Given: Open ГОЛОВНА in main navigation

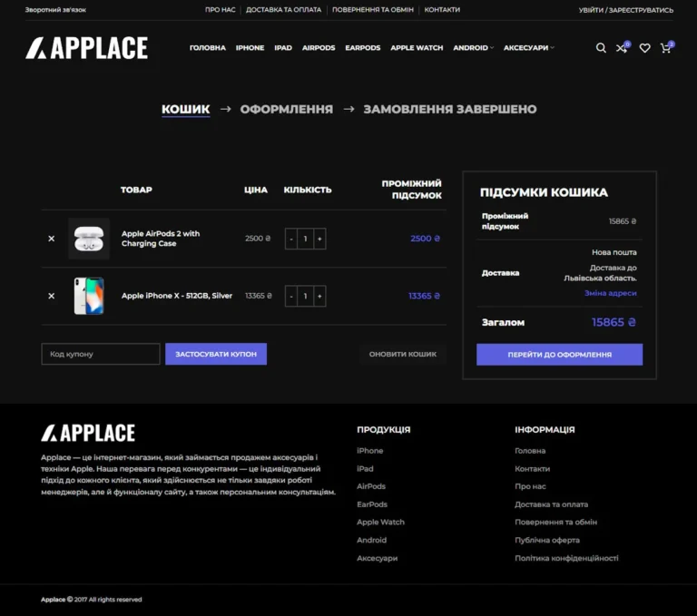Looking at the screenshot, I should pyautogui.click(x=208, y=47).
